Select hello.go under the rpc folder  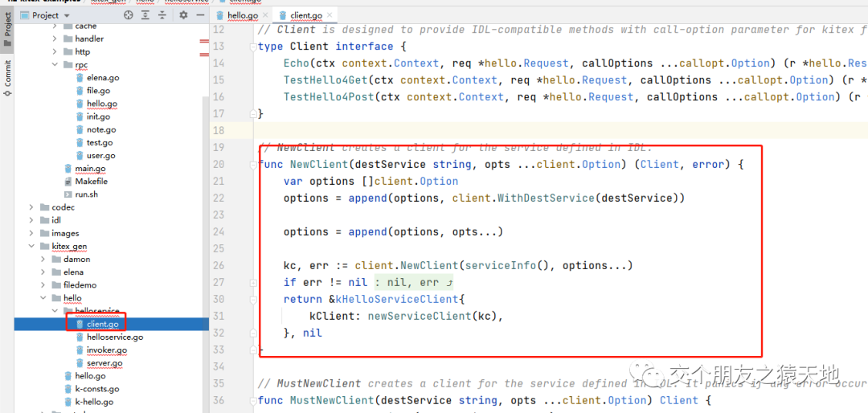[102, 104]
